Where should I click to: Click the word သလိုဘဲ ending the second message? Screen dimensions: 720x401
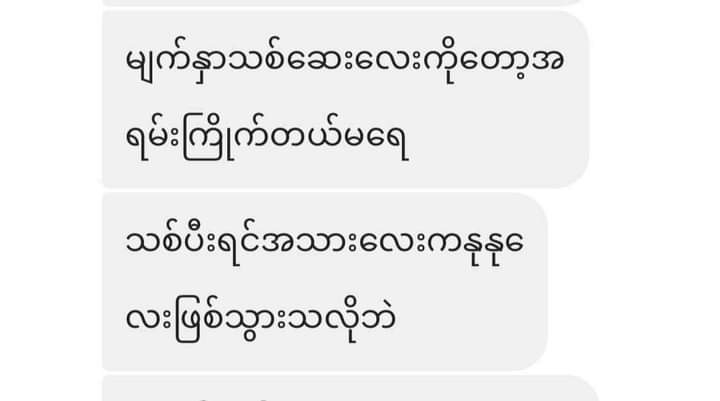340,319
